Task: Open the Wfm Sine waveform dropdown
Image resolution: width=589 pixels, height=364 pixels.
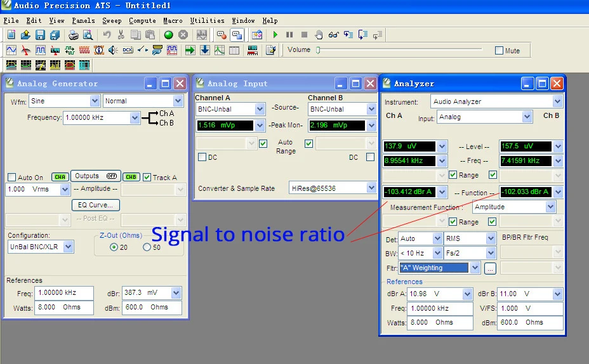Action: coord(95,101)
